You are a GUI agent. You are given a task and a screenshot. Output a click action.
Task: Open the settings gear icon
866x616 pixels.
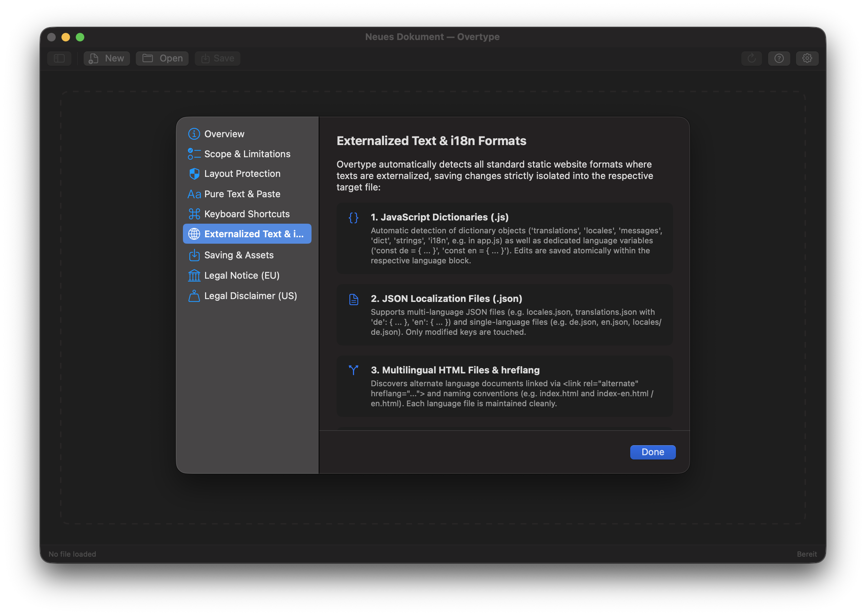pyautogui.click(x=807, y=58)
